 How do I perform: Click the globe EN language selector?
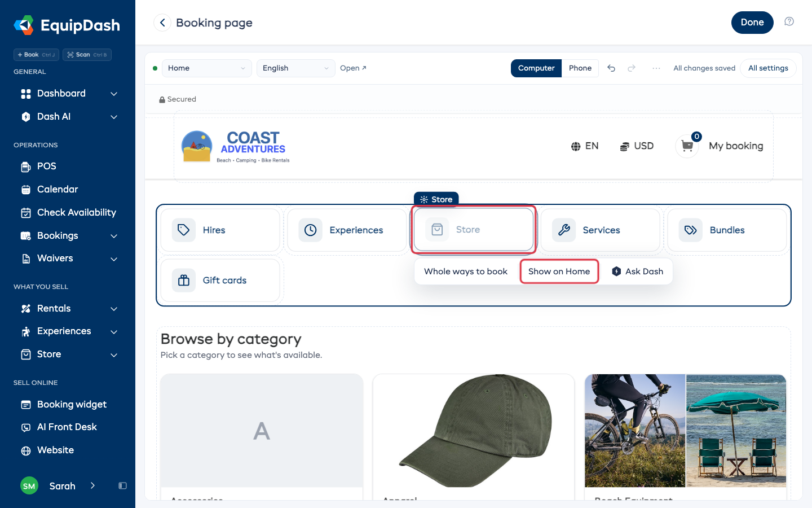[584, 146]
